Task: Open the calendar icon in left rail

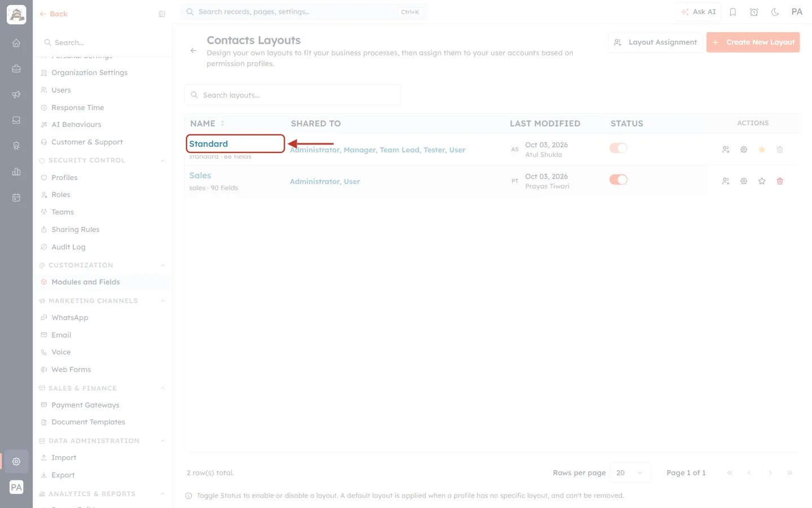Action: point(16,198)
